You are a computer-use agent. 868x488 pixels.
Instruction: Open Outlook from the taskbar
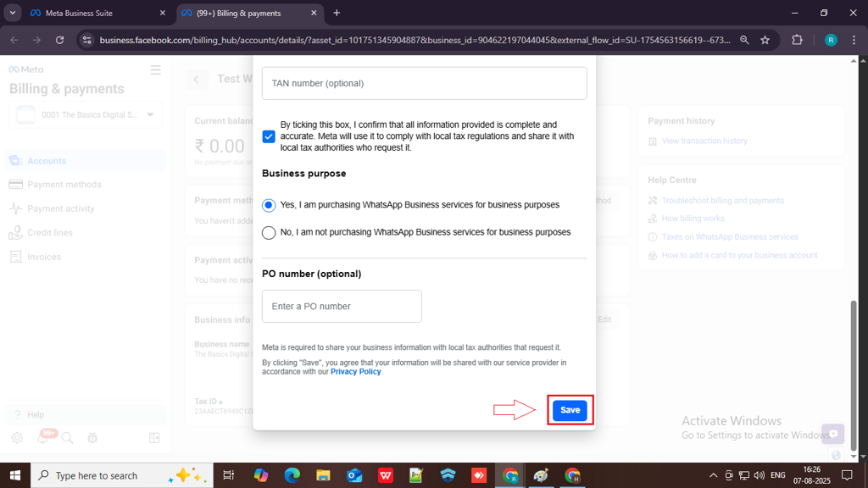click(354, 475)
